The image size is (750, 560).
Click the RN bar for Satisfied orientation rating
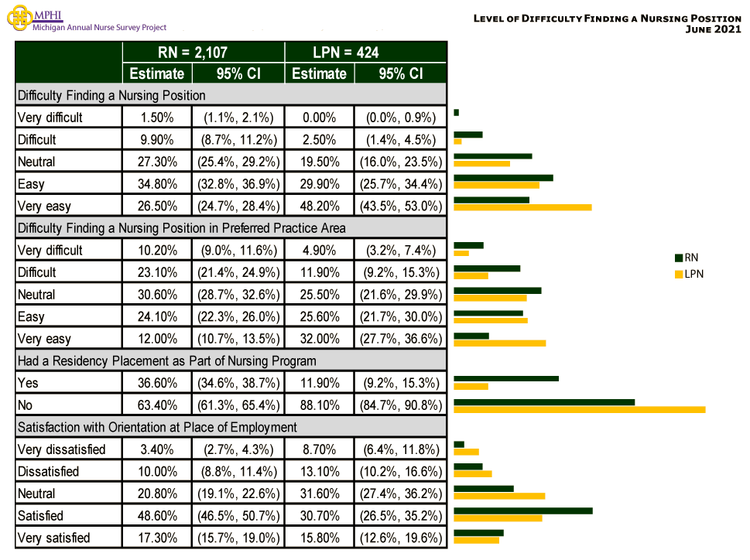522,510
